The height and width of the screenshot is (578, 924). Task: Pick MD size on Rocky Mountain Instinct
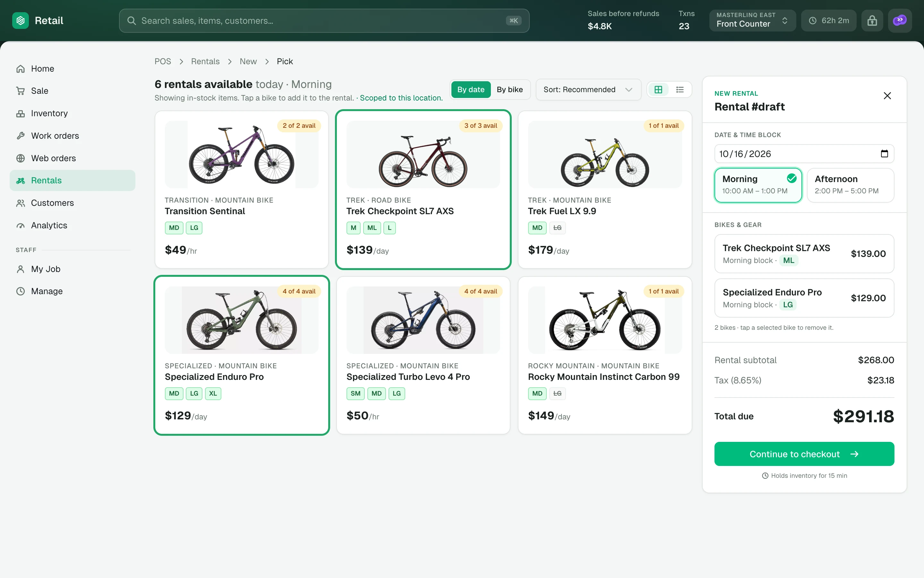coord(537,393)
